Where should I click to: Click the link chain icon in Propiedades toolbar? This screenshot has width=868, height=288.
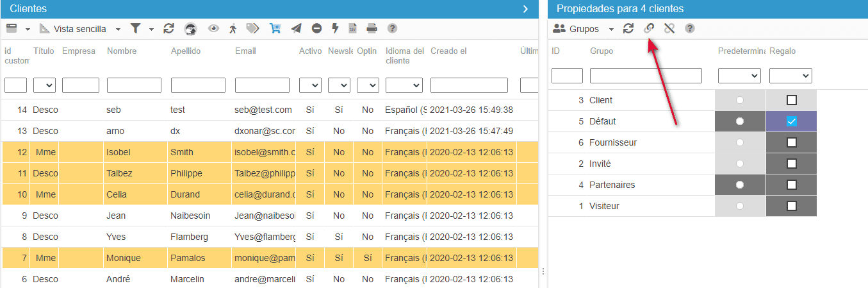tap(649, 28)
